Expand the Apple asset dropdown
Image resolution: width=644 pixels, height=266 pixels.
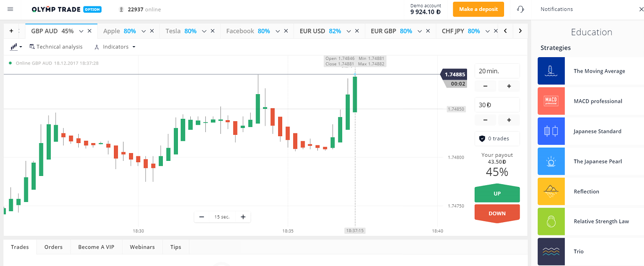pos(143,31)
